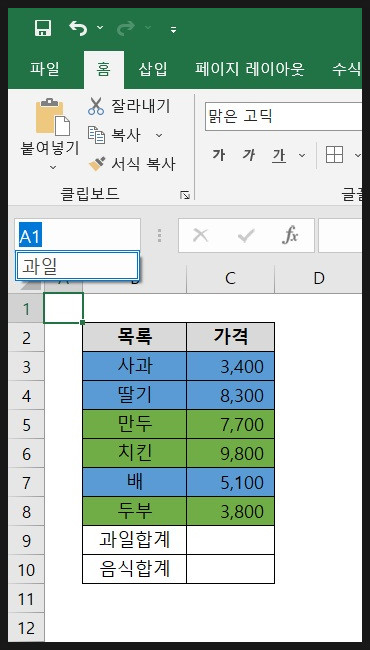Click the 붙여넣기 clipboard paste icon
Screen dimensions: 370x650
click(x=53, y=117)
